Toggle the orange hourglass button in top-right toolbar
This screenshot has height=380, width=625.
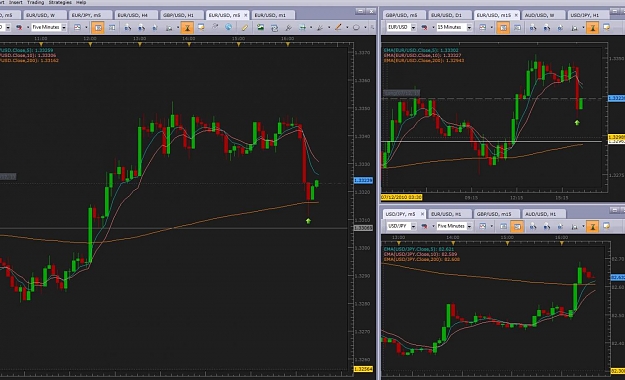point(592,28)
